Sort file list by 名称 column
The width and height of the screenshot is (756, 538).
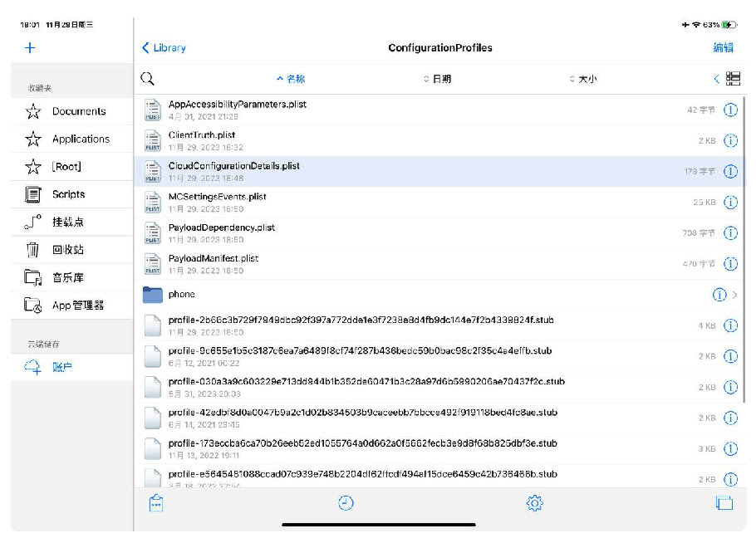[291, 79]
